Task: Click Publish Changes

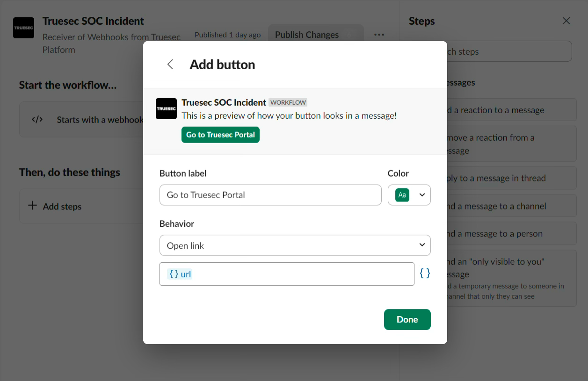Action: coord(307,35)
